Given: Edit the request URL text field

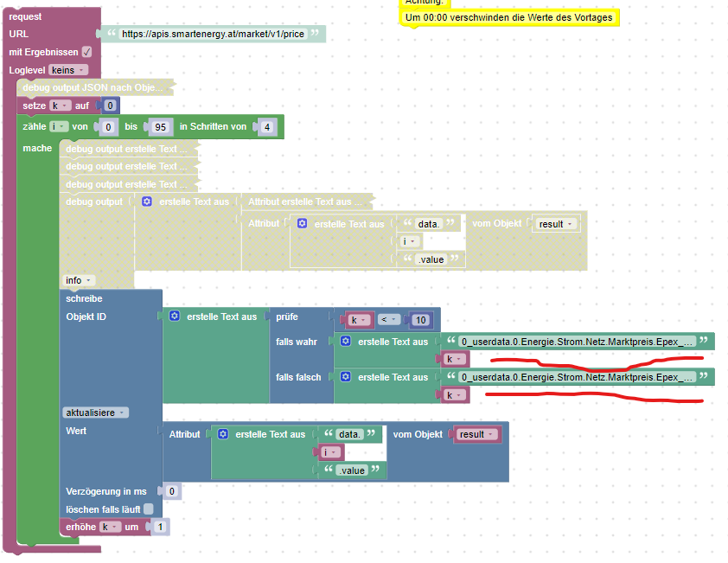Looking at the screenshot, I should (213, 34).
